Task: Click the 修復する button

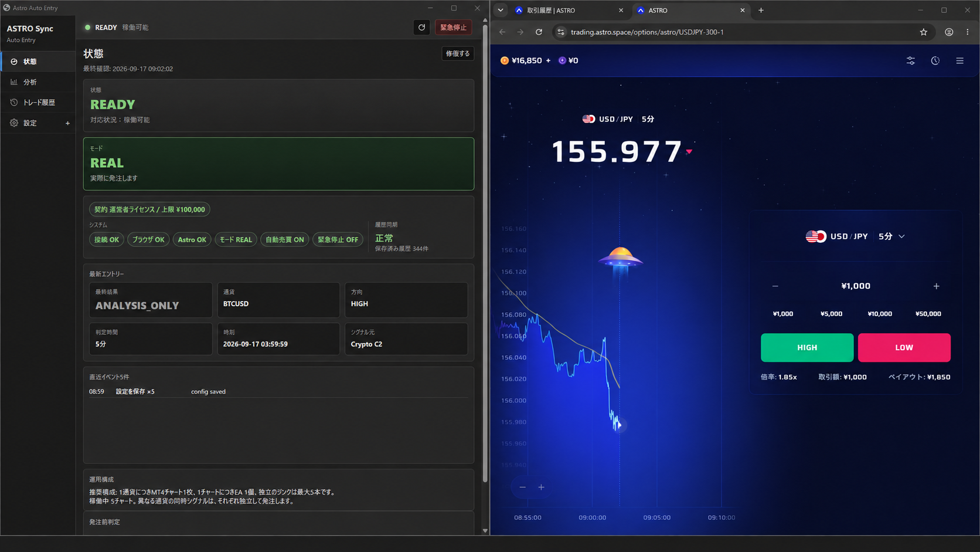Action: click(x=458, y=53)
